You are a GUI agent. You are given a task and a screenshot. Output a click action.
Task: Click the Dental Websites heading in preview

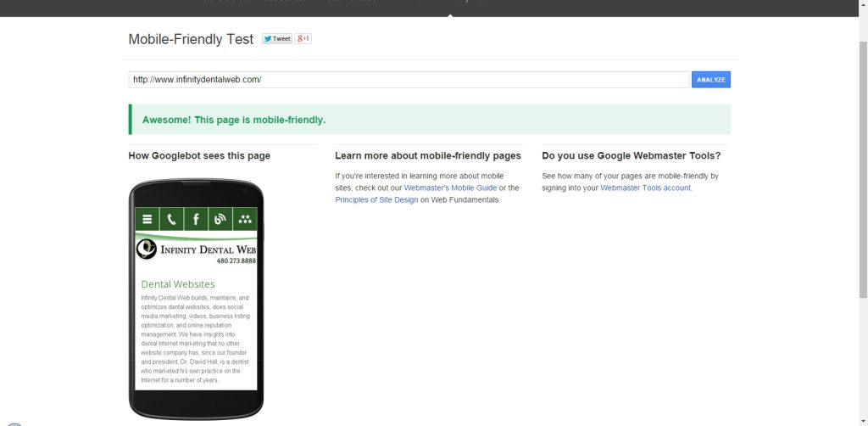178,284
